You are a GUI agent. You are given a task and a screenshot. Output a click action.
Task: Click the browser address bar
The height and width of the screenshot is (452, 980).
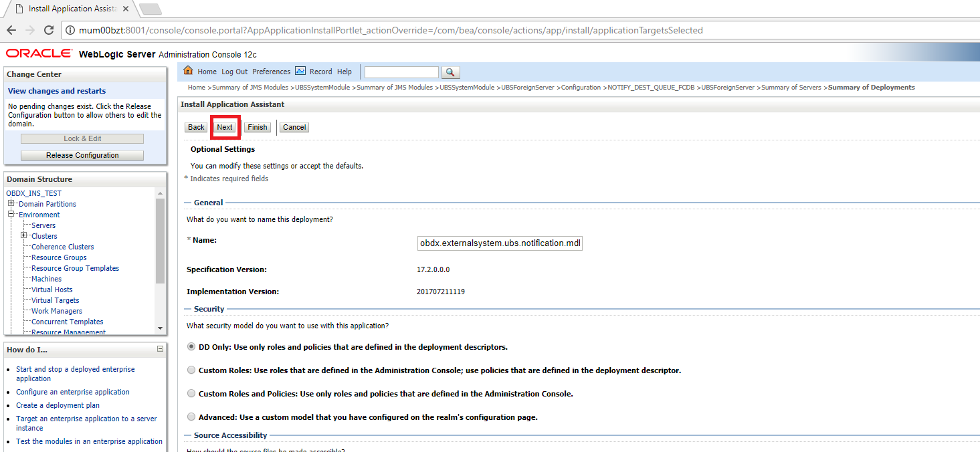click(x=518, y=30)
